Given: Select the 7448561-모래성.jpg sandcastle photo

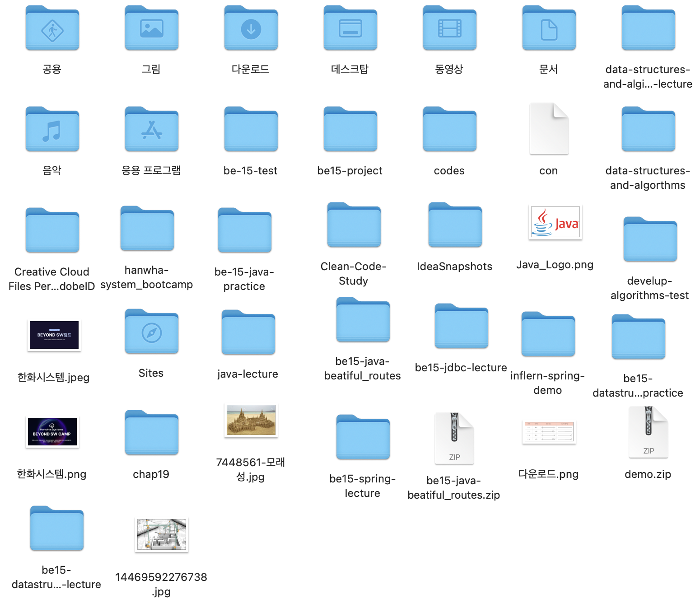Looking at the screenshot, I should [x=251, y=420].
